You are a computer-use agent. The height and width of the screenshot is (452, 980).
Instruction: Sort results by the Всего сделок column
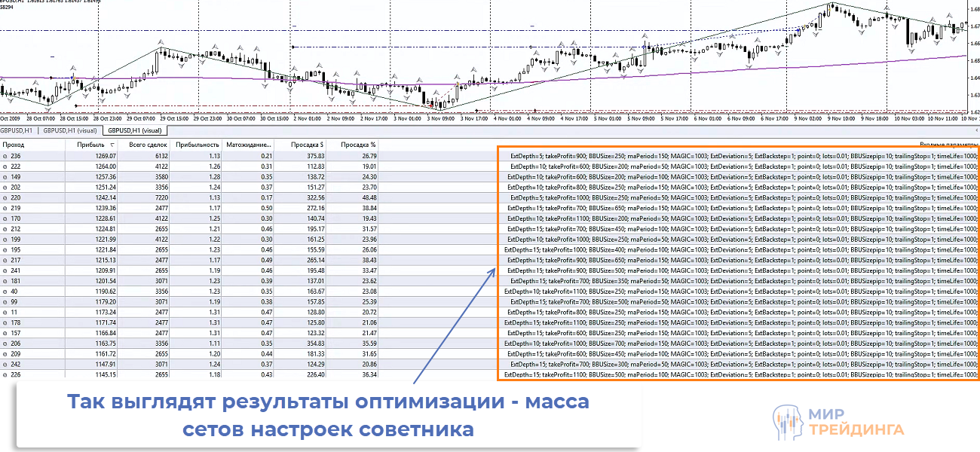coord(148,144)
